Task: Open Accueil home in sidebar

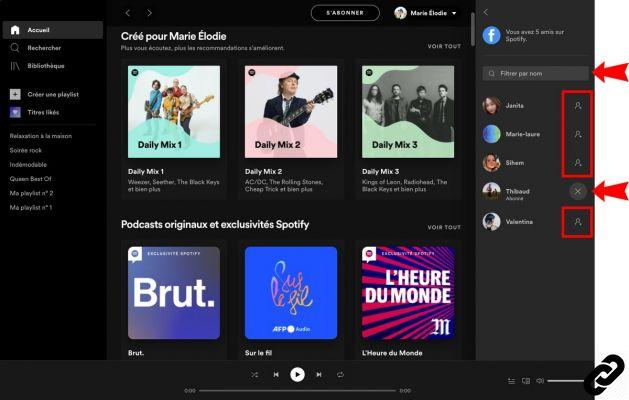Action: pyautogui.click(x=53, y=30)
